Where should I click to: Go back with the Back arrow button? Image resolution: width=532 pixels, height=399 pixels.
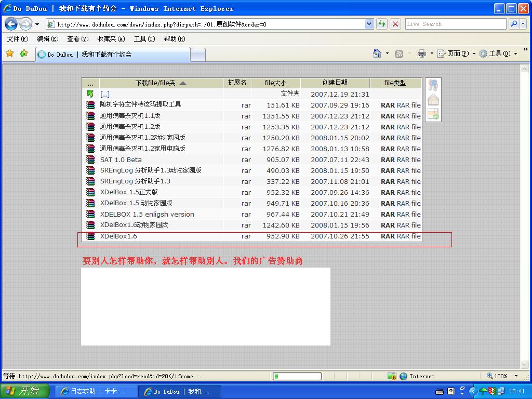click(x=11, y=24)
